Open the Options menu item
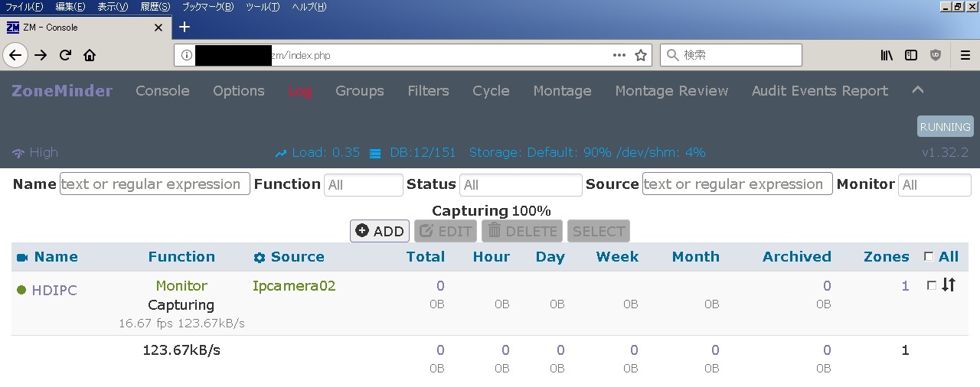Viewport: 980px width, 387px height. point(239,91)
